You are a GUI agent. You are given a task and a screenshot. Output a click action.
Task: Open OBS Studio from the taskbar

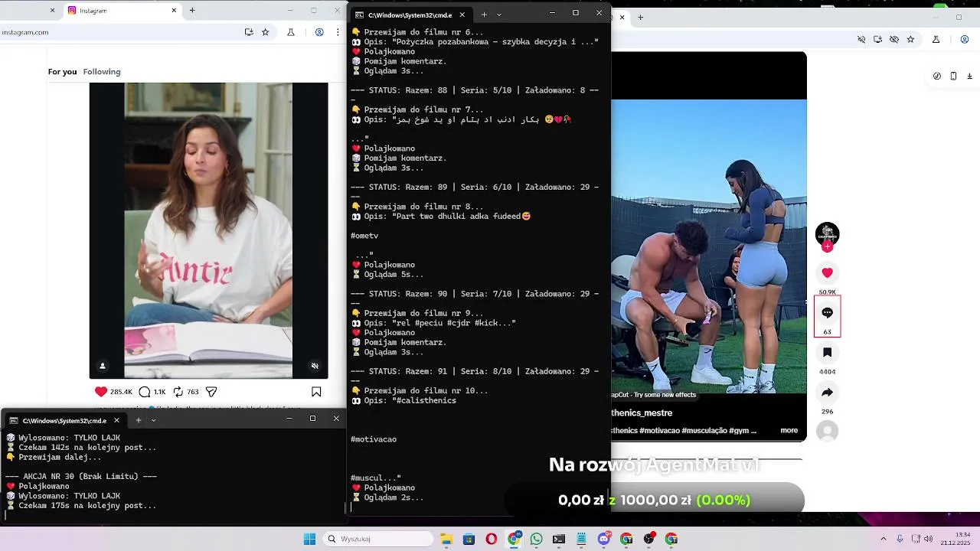pyautogui.click(x=649, y=539)
